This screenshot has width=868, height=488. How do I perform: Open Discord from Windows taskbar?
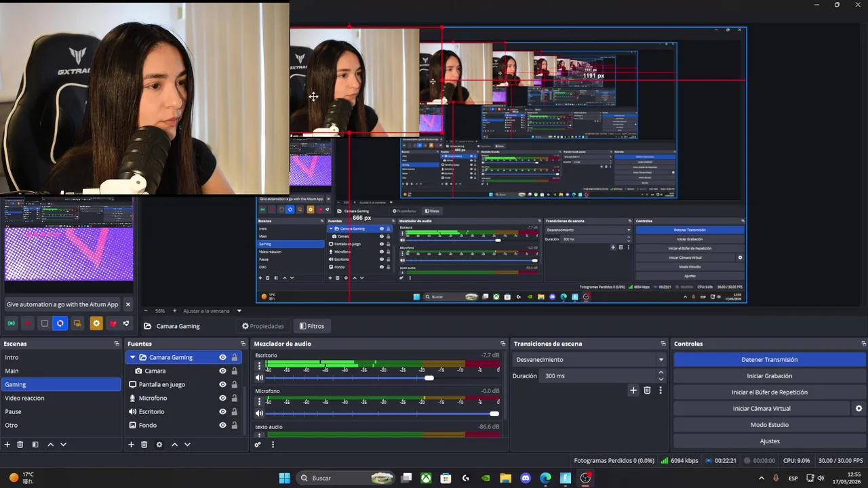(x=526, y=478)
